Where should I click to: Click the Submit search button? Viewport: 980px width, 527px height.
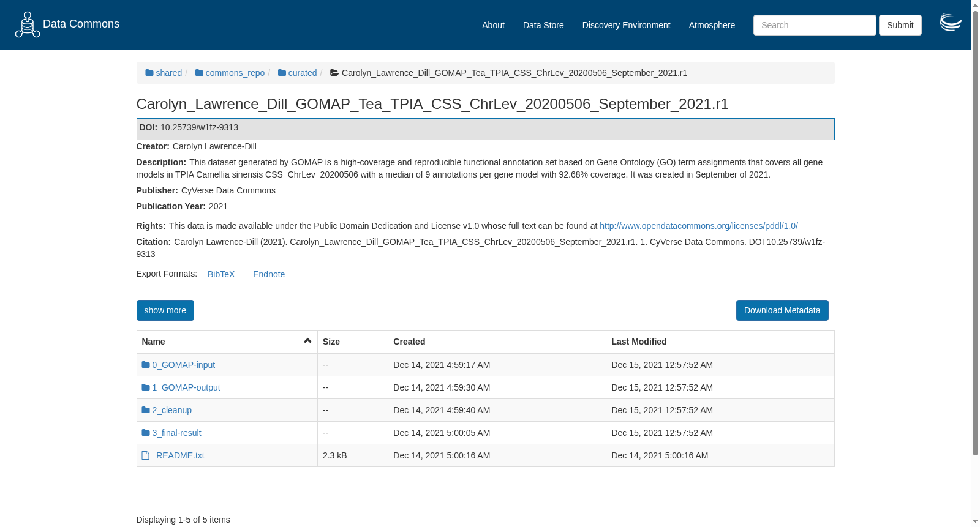click(x=900, y=25)
